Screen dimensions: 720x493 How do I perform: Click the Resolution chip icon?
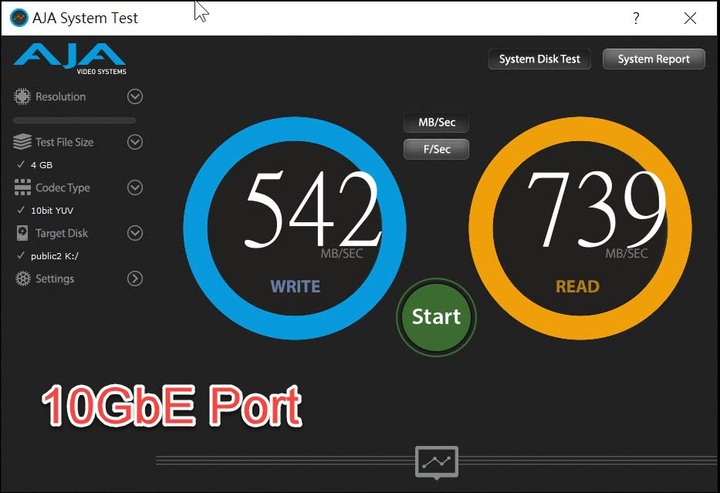click(22, 96)
